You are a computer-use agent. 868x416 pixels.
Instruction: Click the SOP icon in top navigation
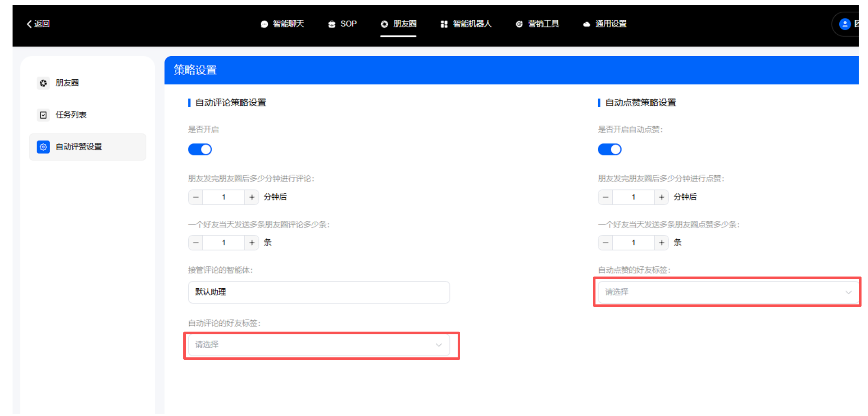click(332, 24)
